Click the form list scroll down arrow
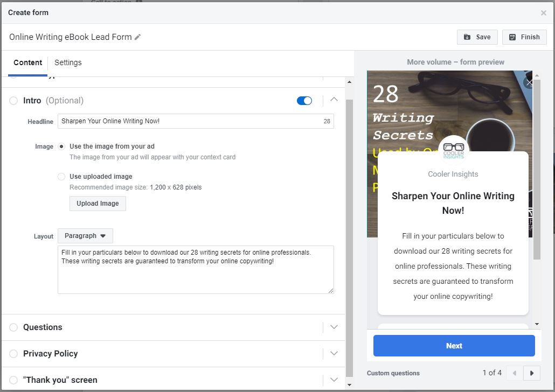The image size is (555, 392). (x=349, y=385)
